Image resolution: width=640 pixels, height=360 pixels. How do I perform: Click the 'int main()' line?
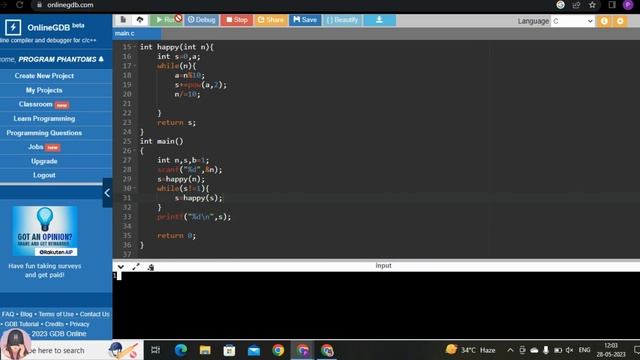162,141
